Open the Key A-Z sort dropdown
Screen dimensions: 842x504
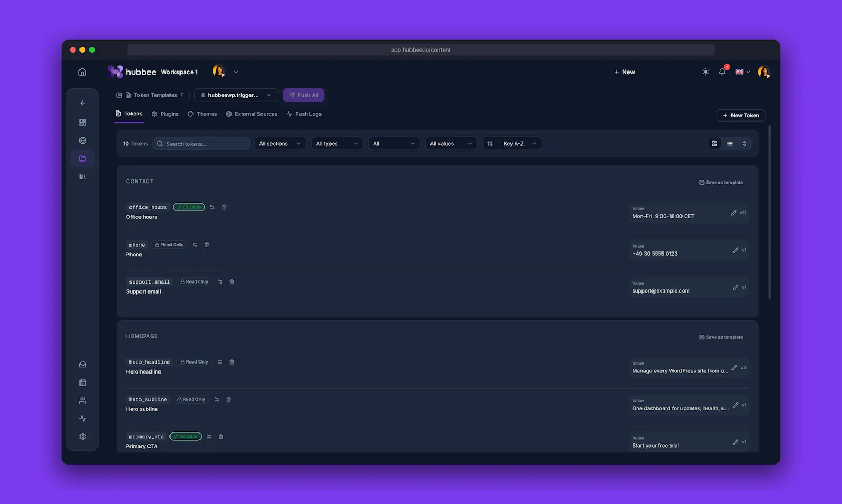point(512,144)
